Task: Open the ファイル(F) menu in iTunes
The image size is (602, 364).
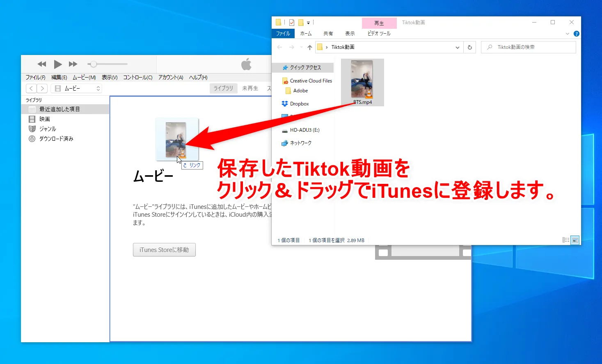Action: (36, 77)
